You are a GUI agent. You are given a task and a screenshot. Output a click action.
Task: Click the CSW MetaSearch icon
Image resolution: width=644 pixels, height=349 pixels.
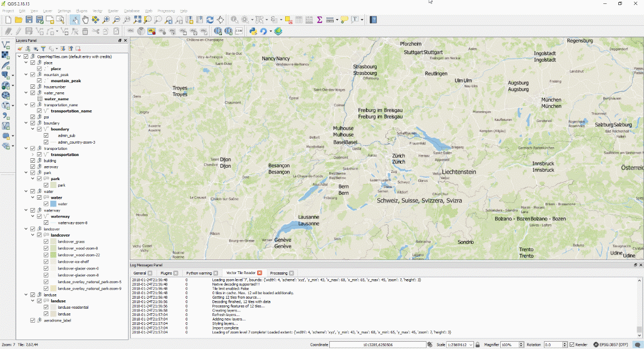click(x=239, y=31)
